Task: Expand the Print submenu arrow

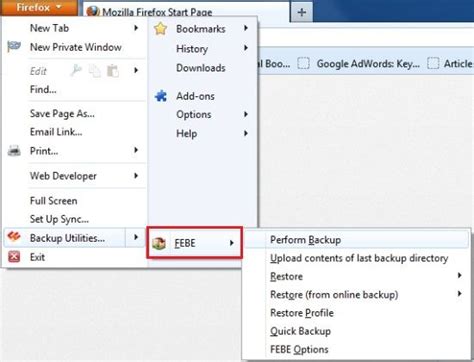Action: (x=136, y=150)
